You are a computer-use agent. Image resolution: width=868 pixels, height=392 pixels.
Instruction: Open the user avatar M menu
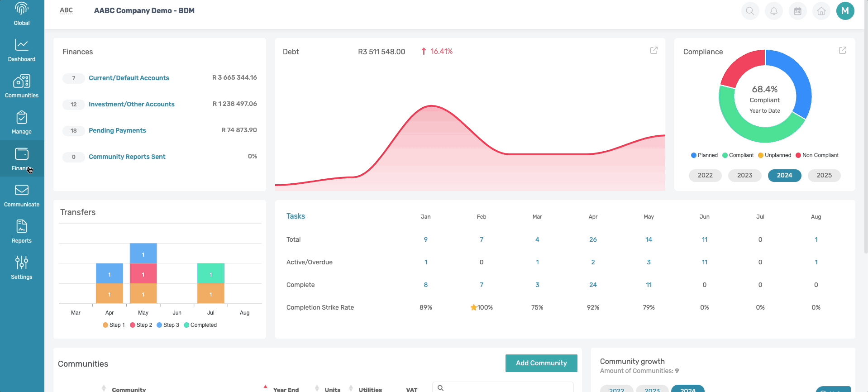coord(845,11)
